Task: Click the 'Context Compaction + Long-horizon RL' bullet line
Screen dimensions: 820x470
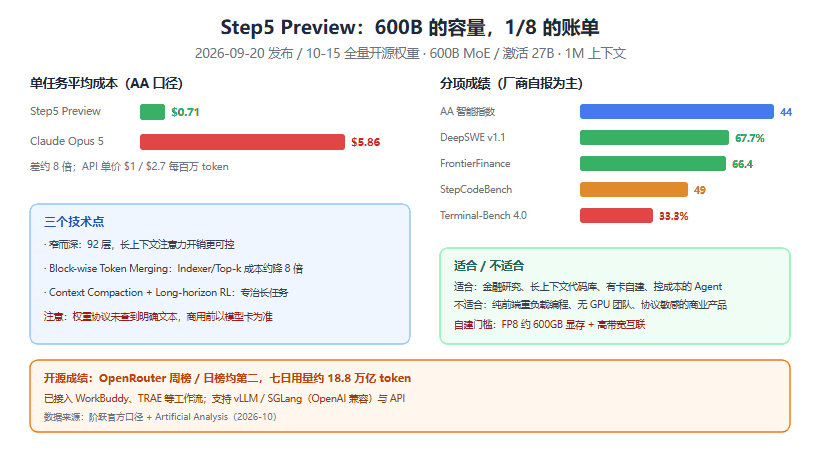Action: (166, 293)
